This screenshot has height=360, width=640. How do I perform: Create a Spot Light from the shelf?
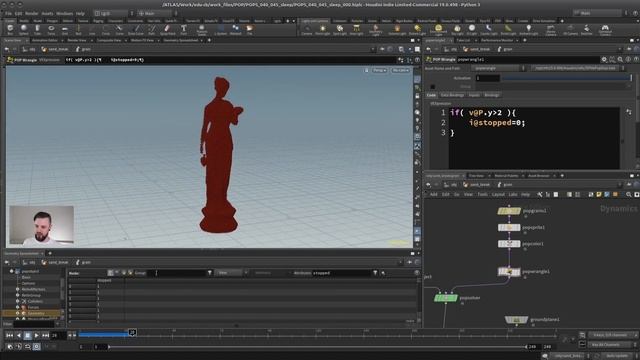tap(340, 29)
